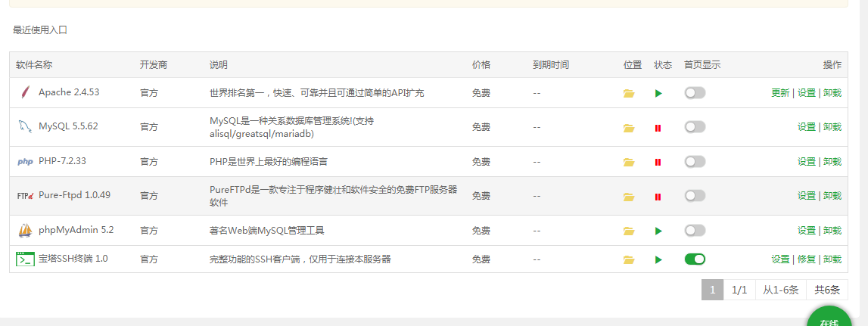Enable homepage display for Pure-Ftpd
The height and width of the screenshot is (326, 868).
click(x=695, y=196)
